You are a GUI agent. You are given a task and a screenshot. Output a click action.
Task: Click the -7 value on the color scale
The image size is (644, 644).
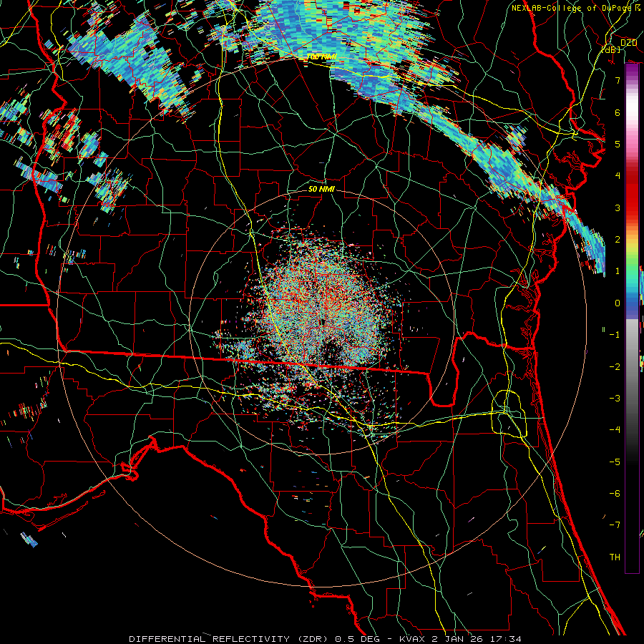coord(615,525)
